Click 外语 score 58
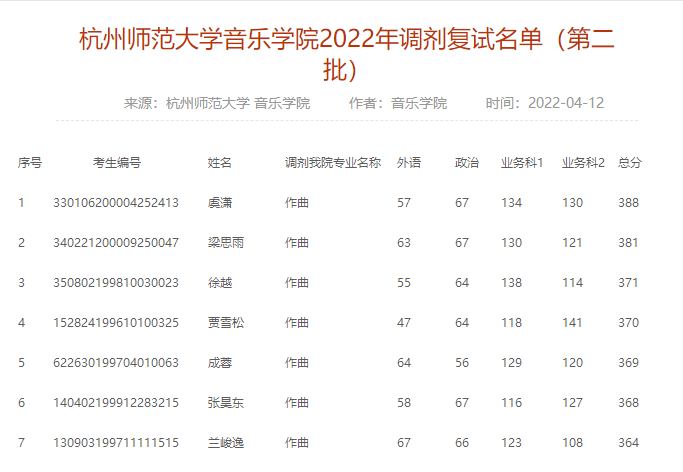 coord(404,403)
